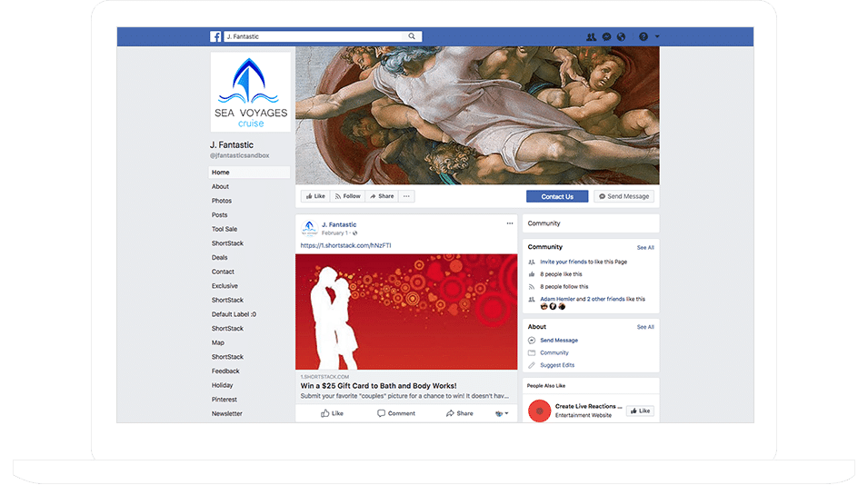The image size is (868, 485).
Task: Open friend requests icon in top bar
Action: click(591, 36)
